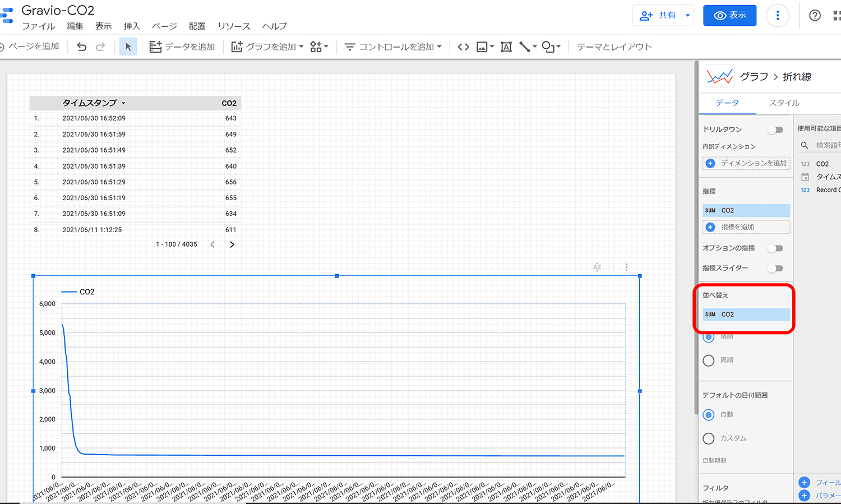Click the 共有 share button
The image size is (841, 504).
click(658, 16)
